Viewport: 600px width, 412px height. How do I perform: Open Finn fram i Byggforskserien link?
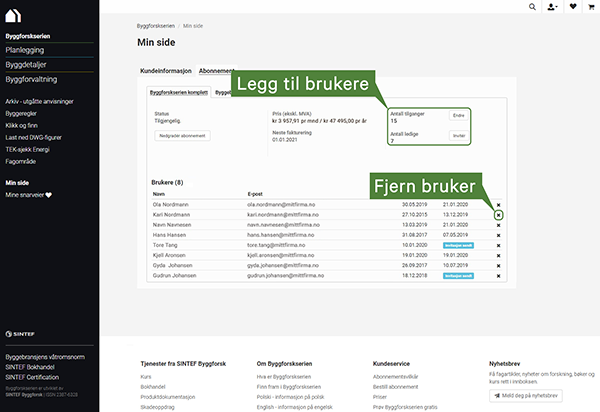pyautogui.click(x=289, y=387)
